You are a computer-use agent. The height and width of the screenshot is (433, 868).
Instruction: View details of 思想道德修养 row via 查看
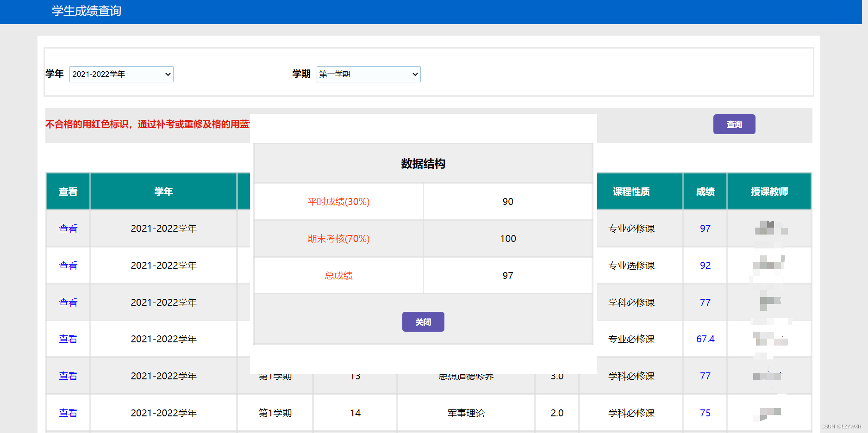(x=68, y=376)
